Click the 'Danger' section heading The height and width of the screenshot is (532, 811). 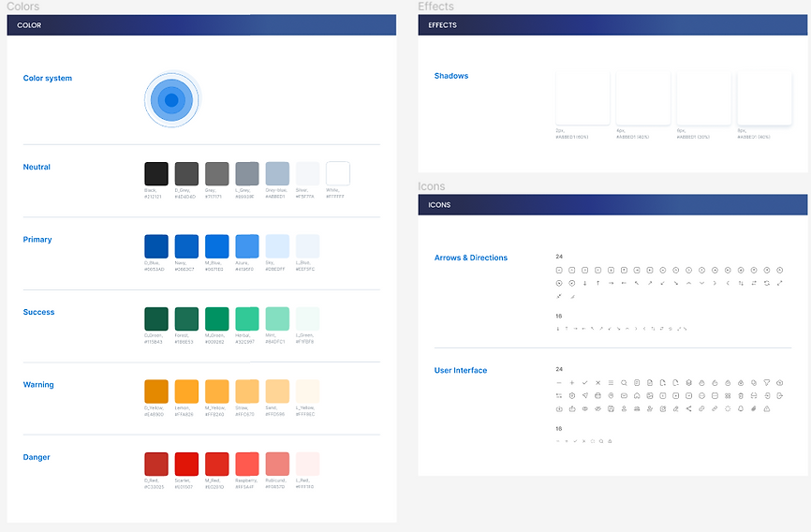click(37, 457)
